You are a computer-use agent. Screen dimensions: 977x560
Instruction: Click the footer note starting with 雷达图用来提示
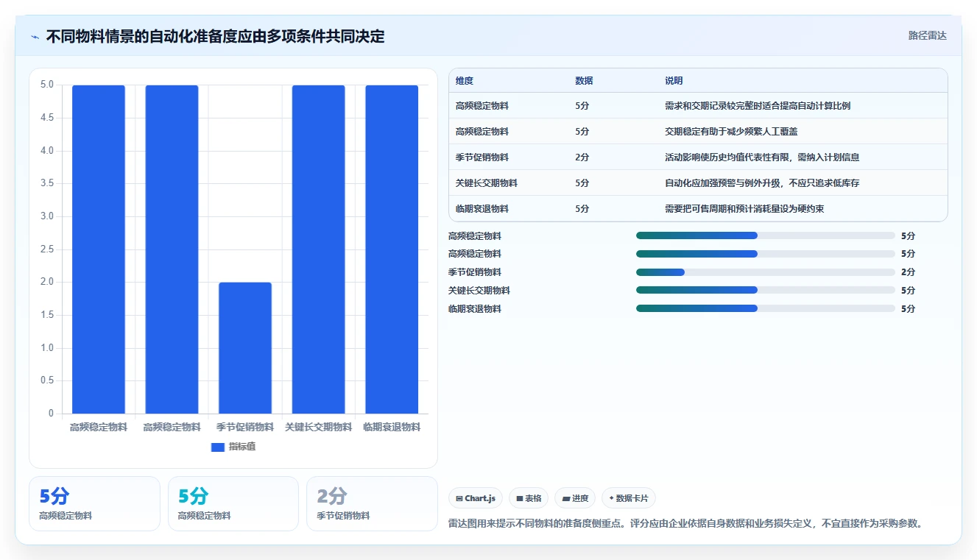(x=685, y=524)
